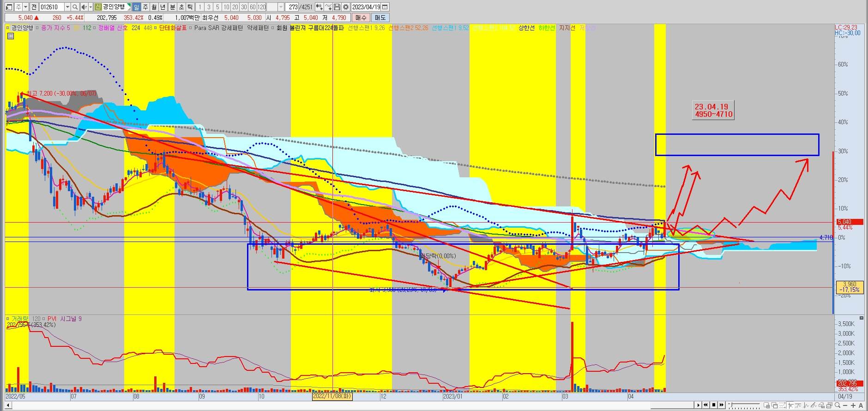This screenshot has width=868, height=411.
Task: Click the minus zoom-out icon
Action: (x=845, y=405)
